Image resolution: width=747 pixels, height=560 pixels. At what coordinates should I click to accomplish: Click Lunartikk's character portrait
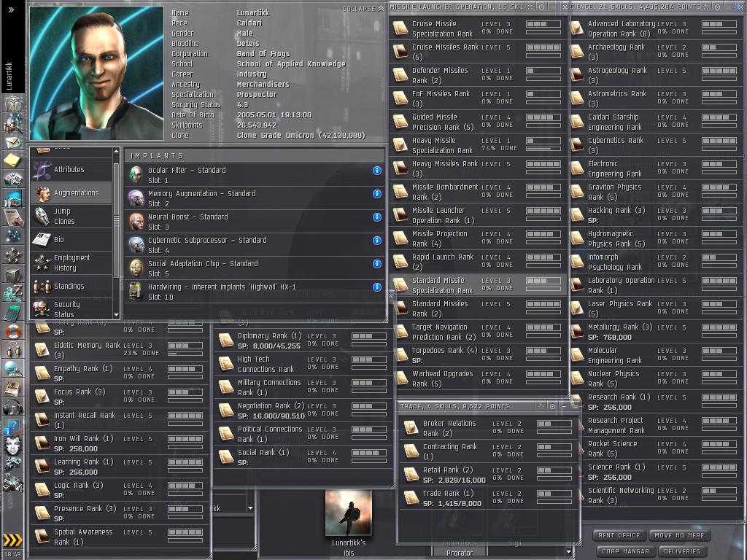pyautogui.click(x=97, y=73)
